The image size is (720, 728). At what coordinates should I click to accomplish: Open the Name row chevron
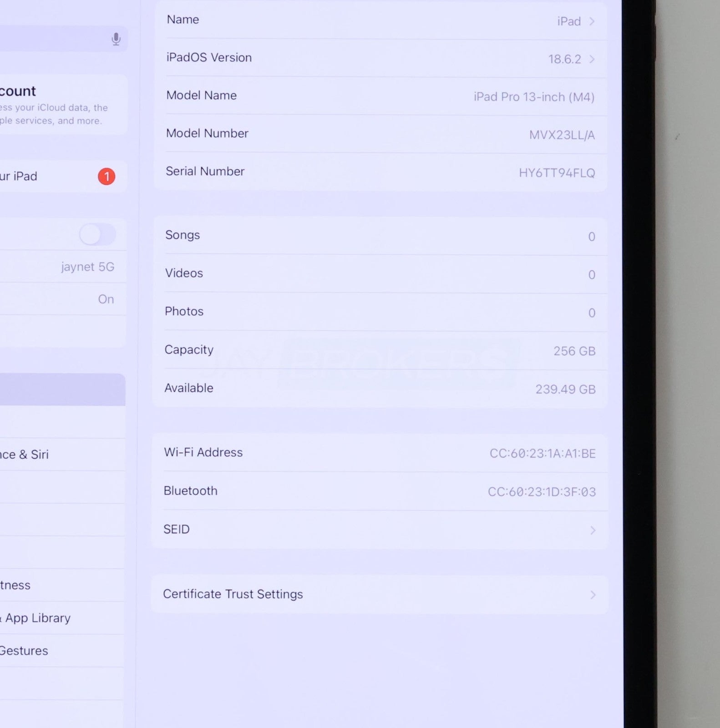[592, 21]
